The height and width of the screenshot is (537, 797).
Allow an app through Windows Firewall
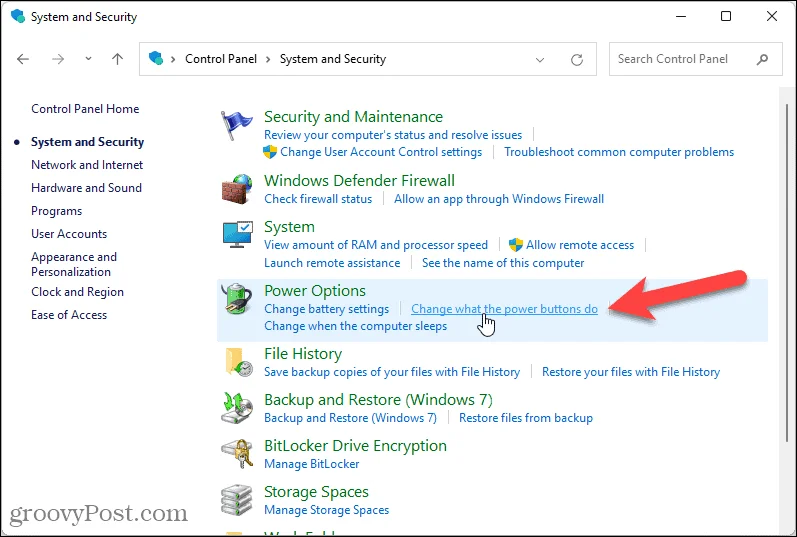click(x=499, y=199)
